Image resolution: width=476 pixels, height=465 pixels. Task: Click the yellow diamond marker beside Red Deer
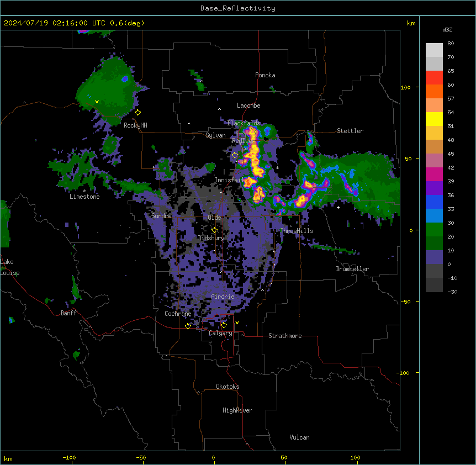click(x=235, y=155)
